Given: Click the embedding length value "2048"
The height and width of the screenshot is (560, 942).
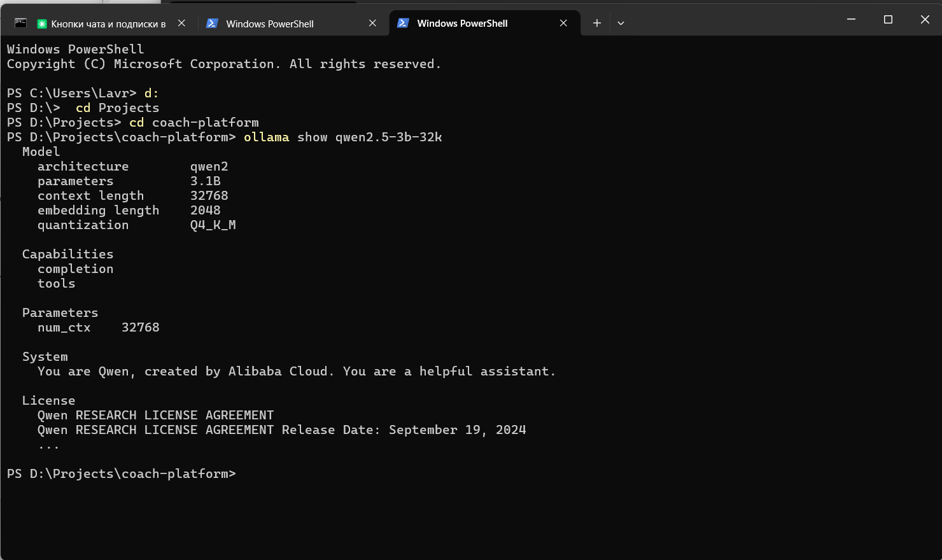Looking at the screenshot, I should [206, 211].
